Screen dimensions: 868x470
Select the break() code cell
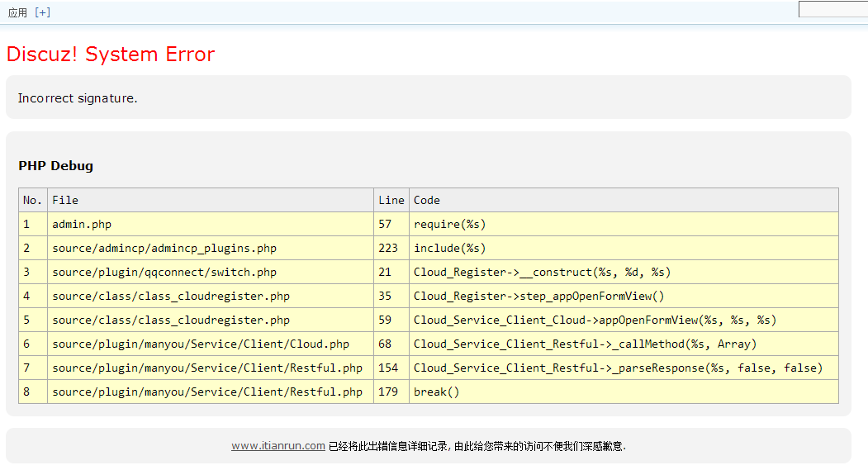coord(624,392)
